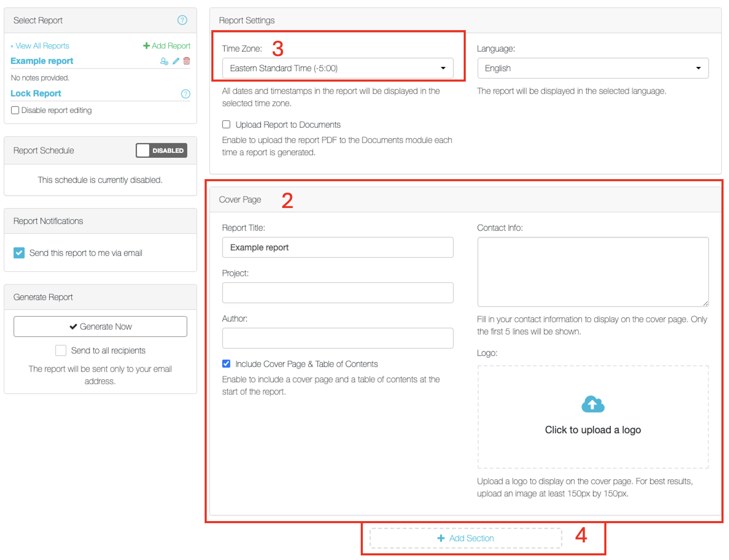Viewport: 729px width, 560px height.
Task: Uncheck Send this report to me via email
Action: (19, 253)
